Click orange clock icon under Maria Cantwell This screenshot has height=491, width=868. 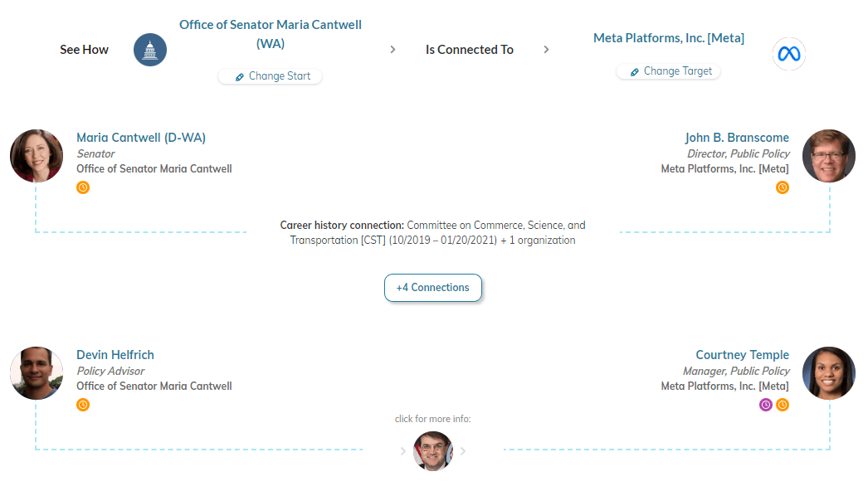tap(83, 187)
